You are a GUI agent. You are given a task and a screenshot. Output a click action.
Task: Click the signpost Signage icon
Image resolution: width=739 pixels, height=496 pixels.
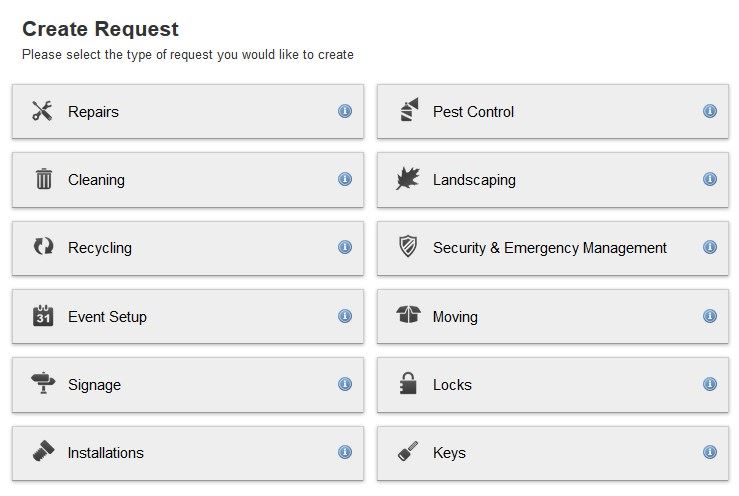pyautogui.click(x=43, y=384)
